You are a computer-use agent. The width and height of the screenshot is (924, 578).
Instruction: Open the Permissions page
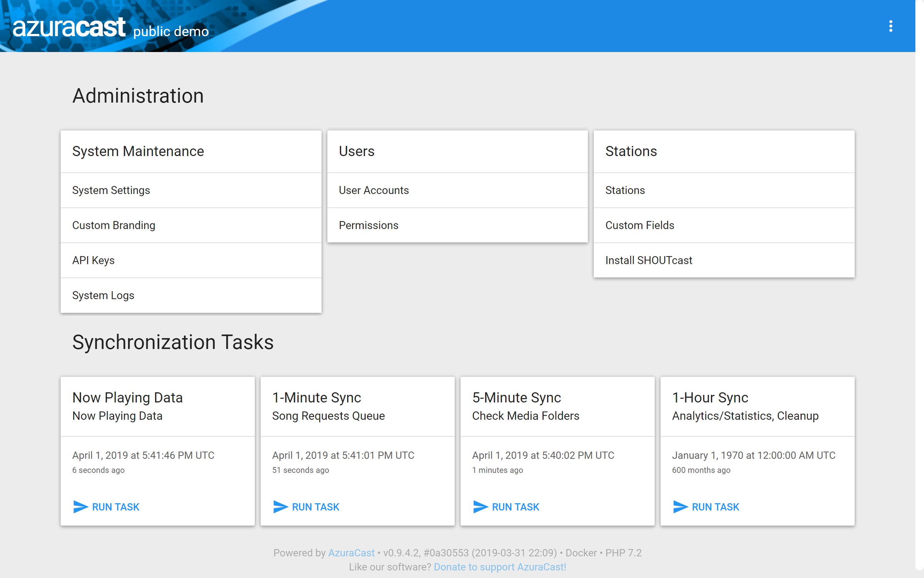368,225
